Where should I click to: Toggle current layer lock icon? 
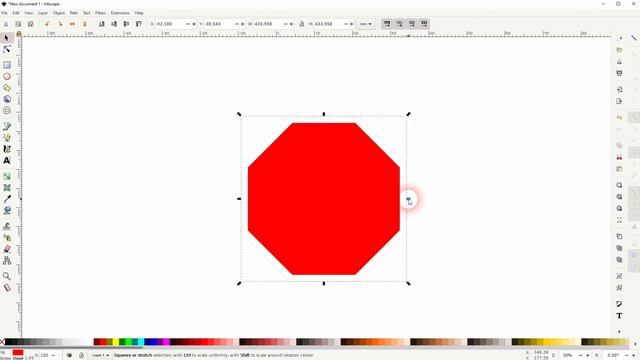tap(81, 356)
